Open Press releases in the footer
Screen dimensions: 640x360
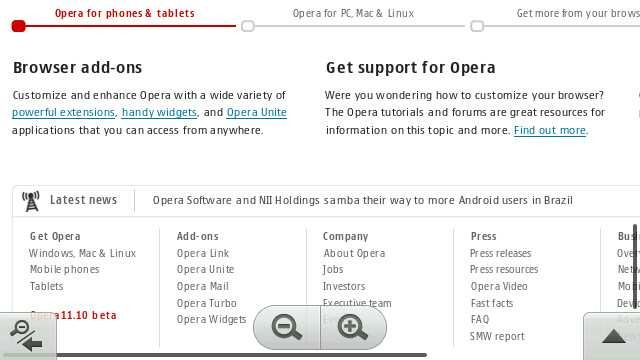click(500, 253)
